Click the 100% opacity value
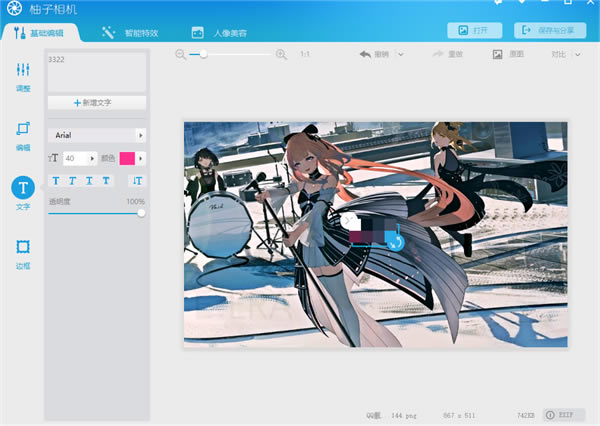 click(x=135, y=201)
